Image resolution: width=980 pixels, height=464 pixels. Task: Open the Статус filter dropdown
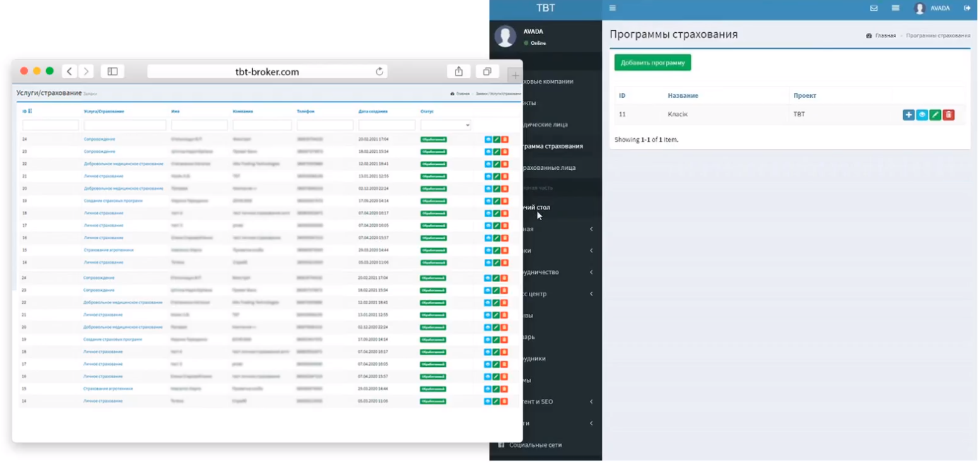446,125
